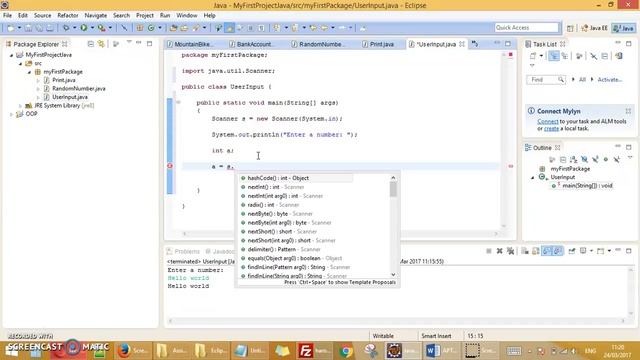The width and height of the screenshot is (640, 360).
Task: Switch to the Java perspective button
Action: (624, 28)
